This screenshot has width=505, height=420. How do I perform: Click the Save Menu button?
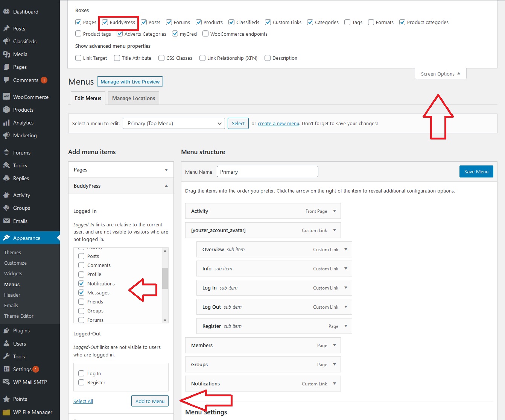coord(476,171)
